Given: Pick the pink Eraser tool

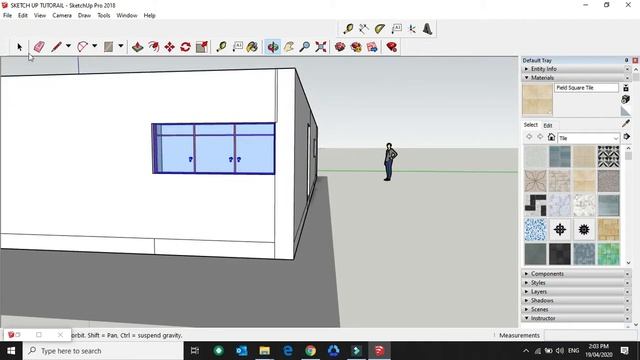Looking at the screenshot, I should [x=39, y=47].
